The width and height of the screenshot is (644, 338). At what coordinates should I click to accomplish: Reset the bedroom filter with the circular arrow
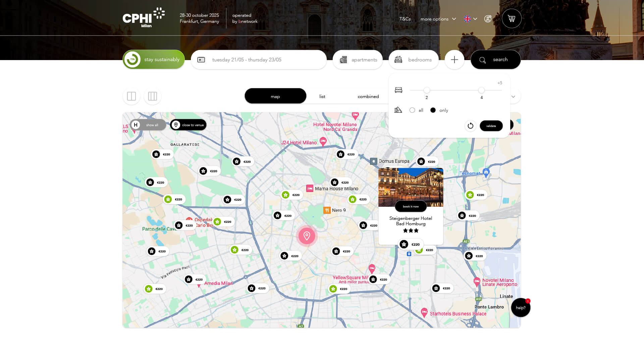[471, 126]
